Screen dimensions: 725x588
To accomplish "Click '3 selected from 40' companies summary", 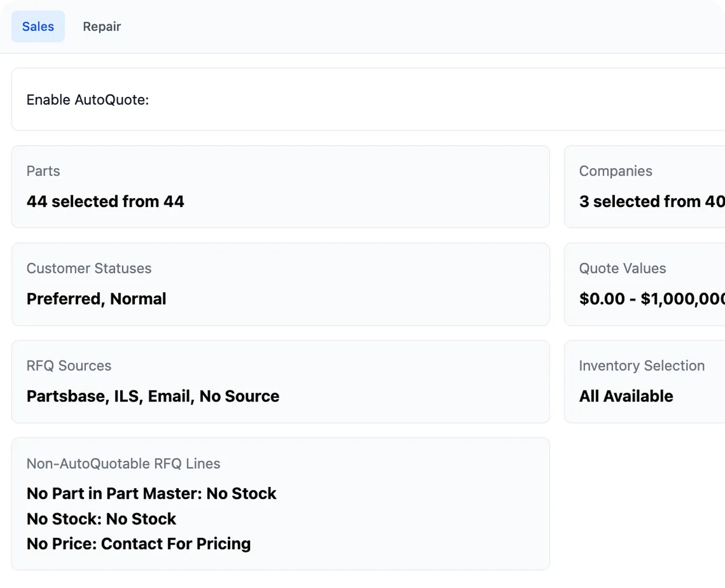I will (x=650, y=201).
